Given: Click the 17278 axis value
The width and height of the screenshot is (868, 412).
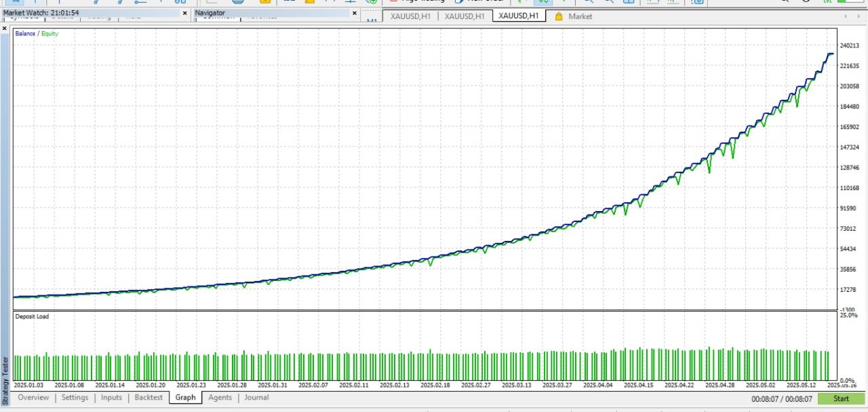Looking at the screenshot, I should point(849,290).
